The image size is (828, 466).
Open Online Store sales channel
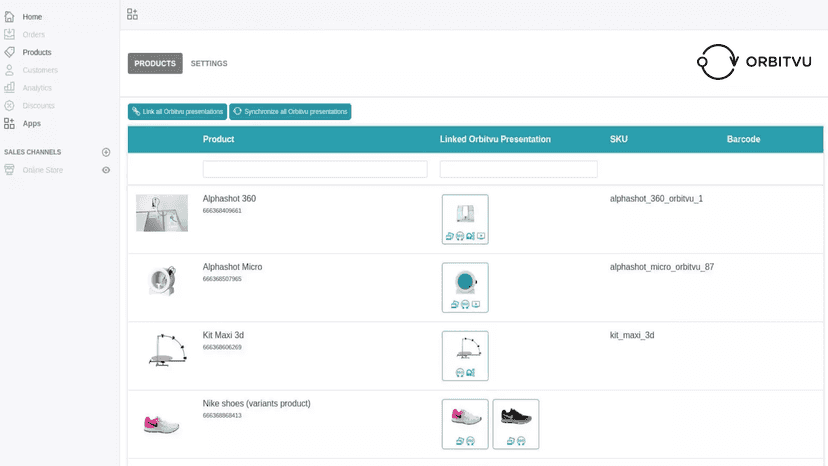pyautogui.click(x=42, y=170)
